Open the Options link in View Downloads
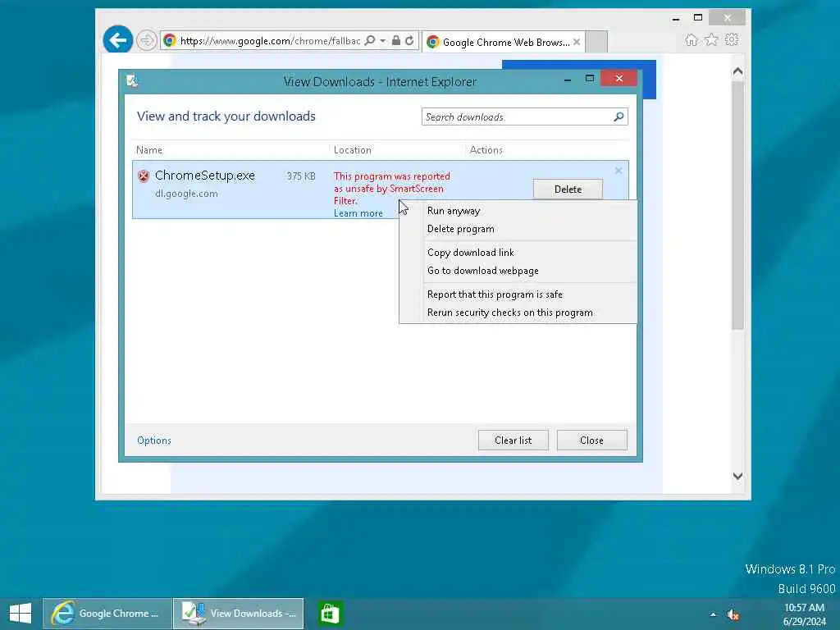 (154, 441)
